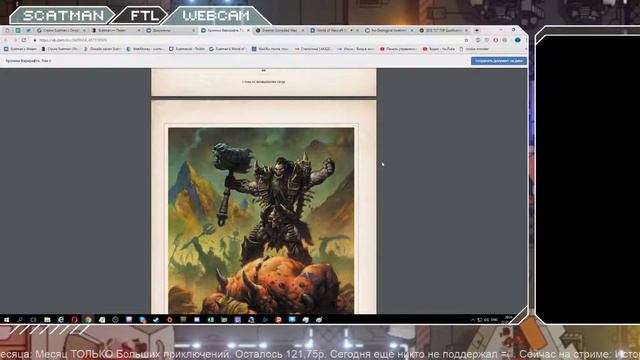This screenshot has width=640, height=360.
Task: Switch to the 'Scatman — Павел' tab
Action: click(x=116, y=30)
